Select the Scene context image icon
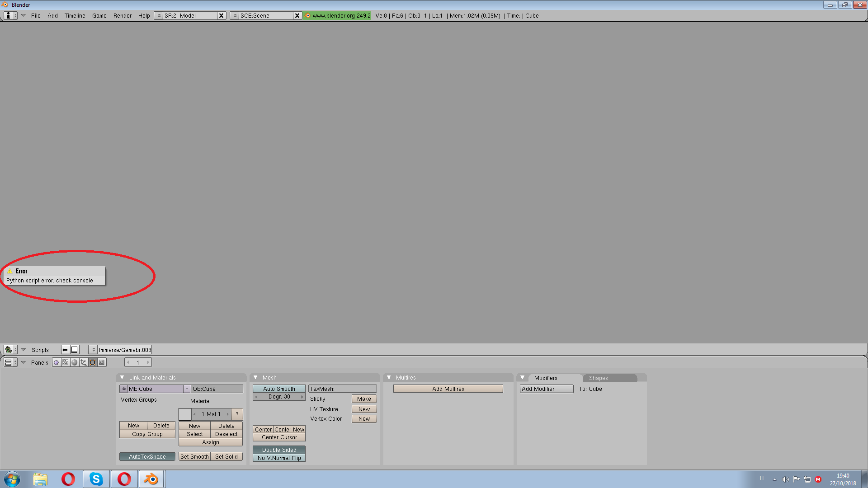 click(x=102, y=362)
